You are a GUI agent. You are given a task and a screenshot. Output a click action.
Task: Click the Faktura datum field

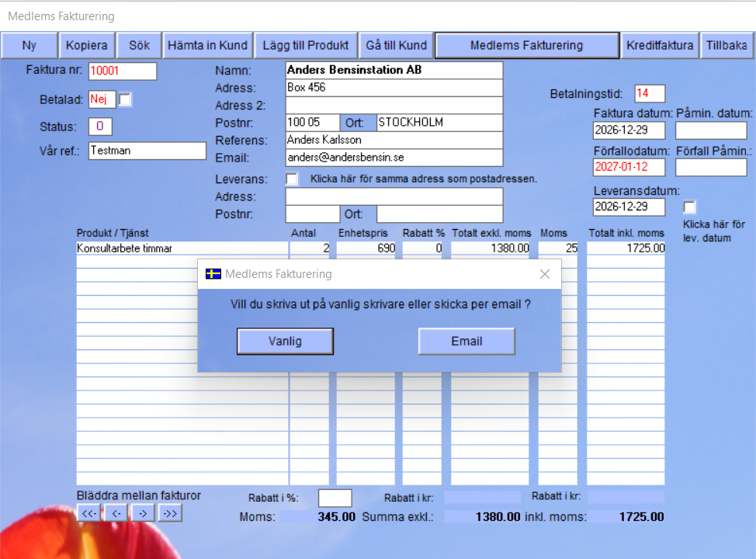coord(629,130)
